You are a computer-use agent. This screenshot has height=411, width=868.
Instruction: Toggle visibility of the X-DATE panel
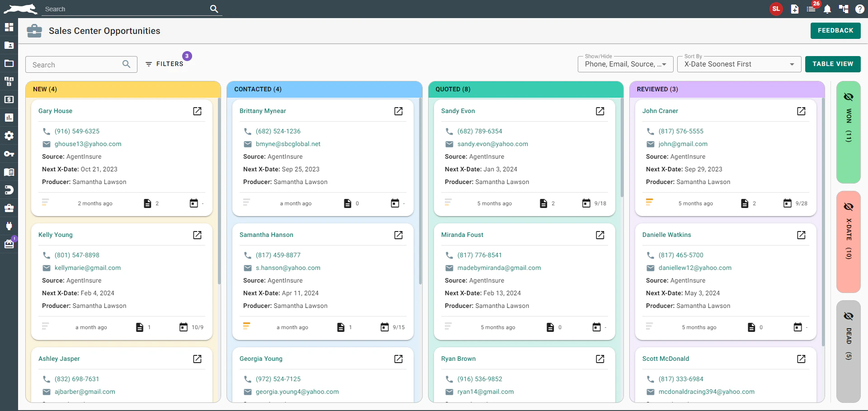click(x=849, y=207)
